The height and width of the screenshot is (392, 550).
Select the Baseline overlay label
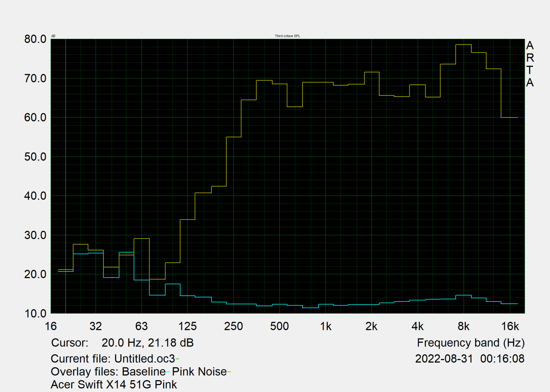point(144,372)
